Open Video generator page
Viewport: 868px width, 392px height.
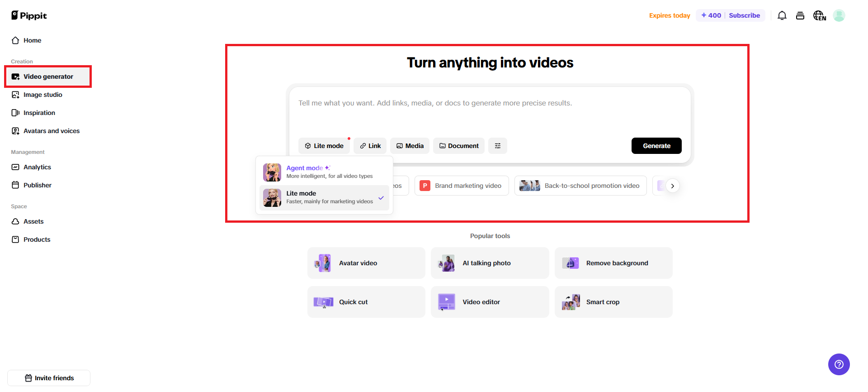pyautogui.click(x=49, y=76)
